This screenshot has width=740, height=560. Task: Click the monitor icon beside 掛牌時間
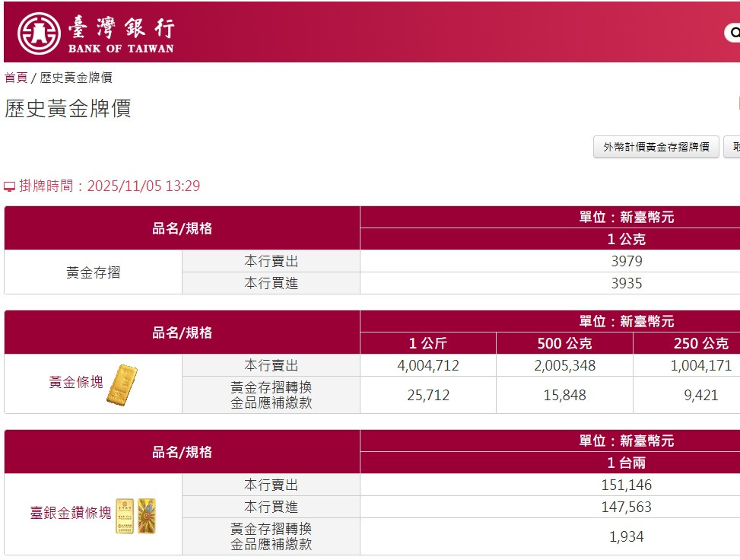pyautogui.click(x=9, y=186)
